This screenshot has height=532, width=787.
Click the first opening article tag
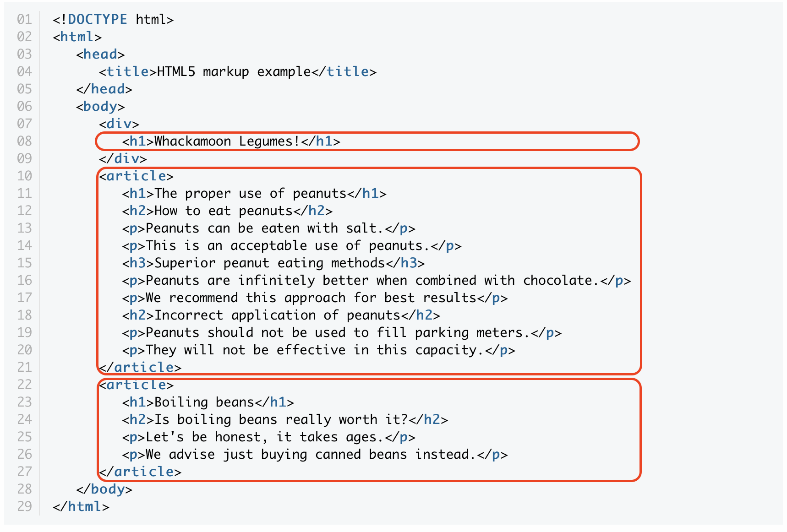click(x=137, y=176)
